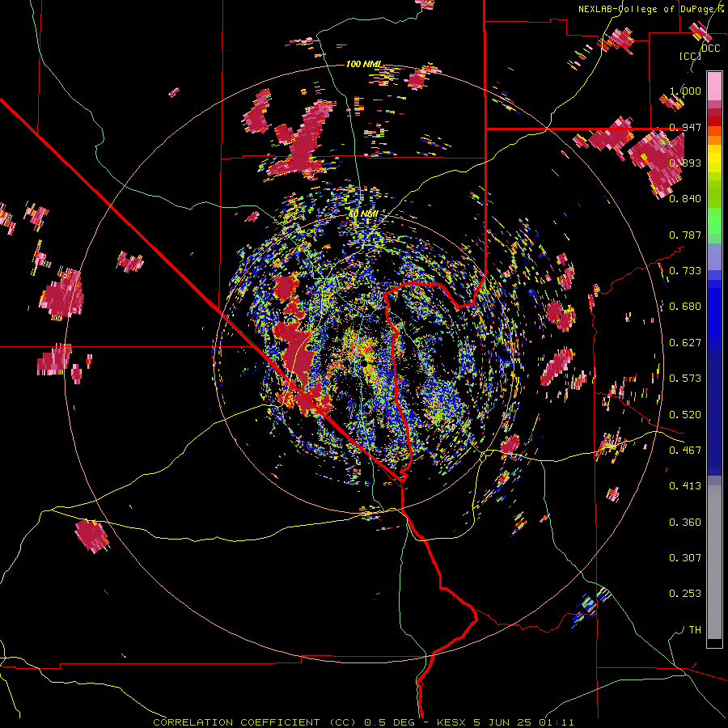Click the 0.253 value on the color scale
Image resolution: width=728 pixels, height=728 pixels.
pos(685,594)
